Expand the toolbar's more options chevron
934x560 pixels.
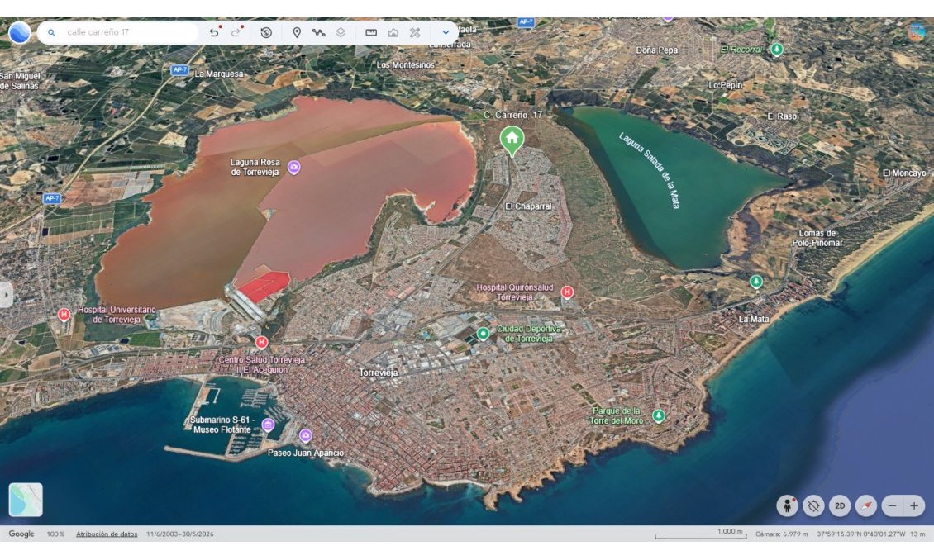446,33
